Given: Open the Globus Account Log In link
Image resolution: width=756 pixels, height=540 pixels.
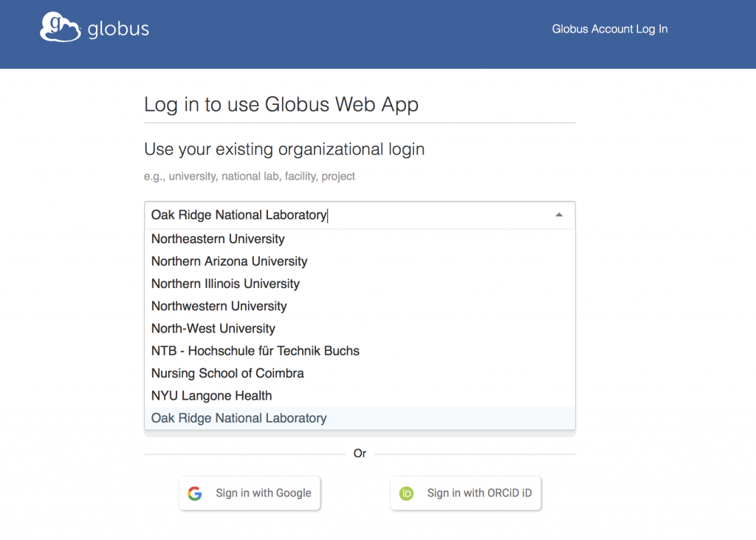Looking at the screenshot, I should click(609, 29).
